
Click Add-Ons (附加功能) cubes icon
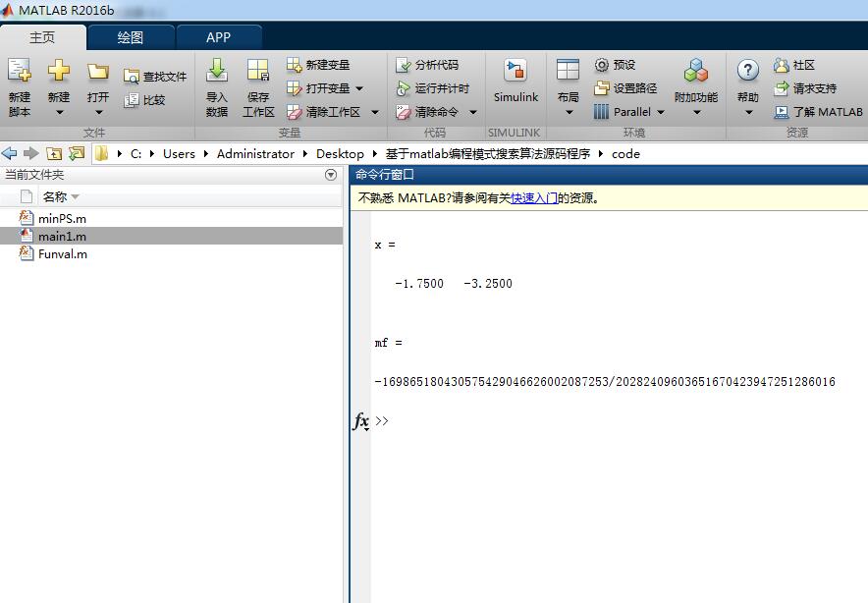pyautogui.click(x=696, y=71)
